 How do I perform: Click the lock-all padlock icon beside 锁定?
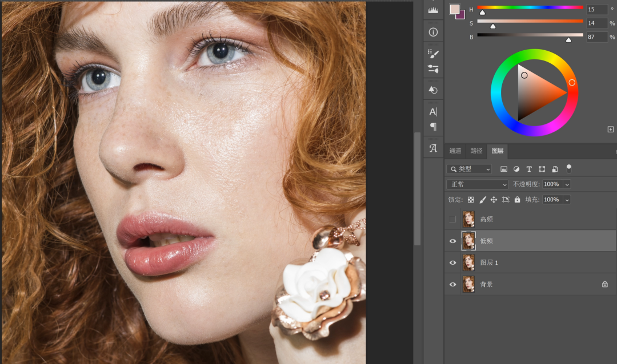(x=518, y=200)
